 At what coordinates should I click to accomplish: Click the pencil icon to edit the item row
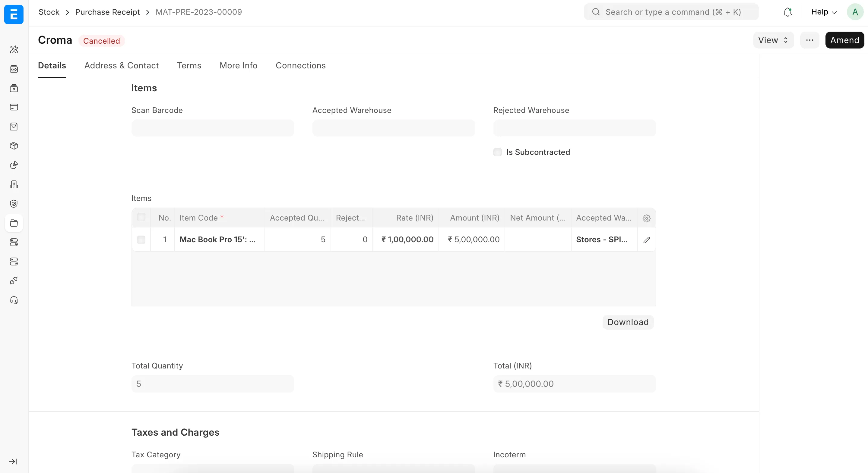(647, 240)
